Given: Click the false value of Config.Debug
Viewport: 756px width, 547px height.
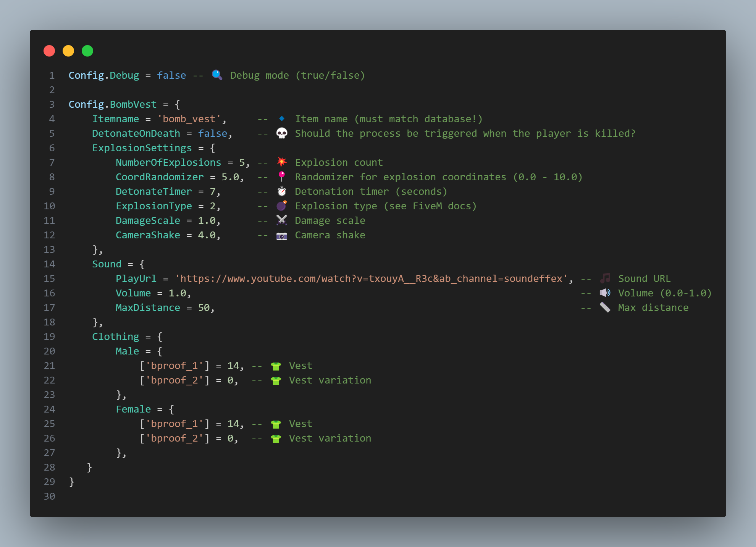Looking at the screenshot, I should [171, 75].
